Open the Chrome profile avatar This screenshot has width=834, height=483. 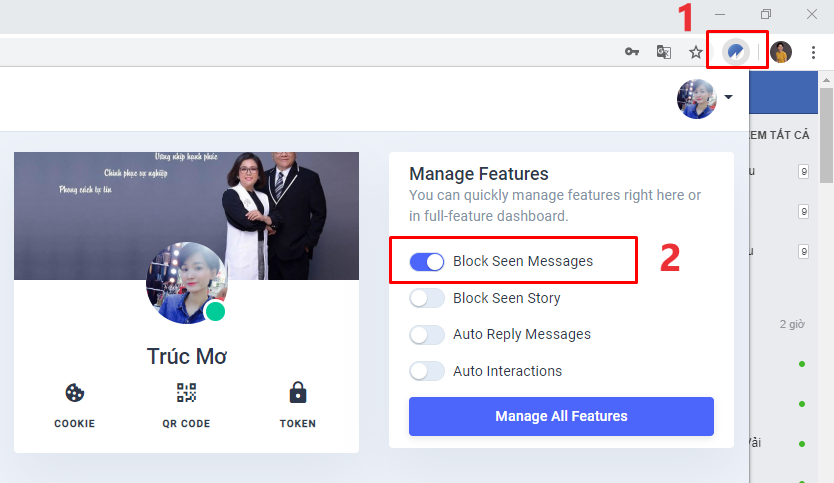pyautogui.click(x=781, y=52)
